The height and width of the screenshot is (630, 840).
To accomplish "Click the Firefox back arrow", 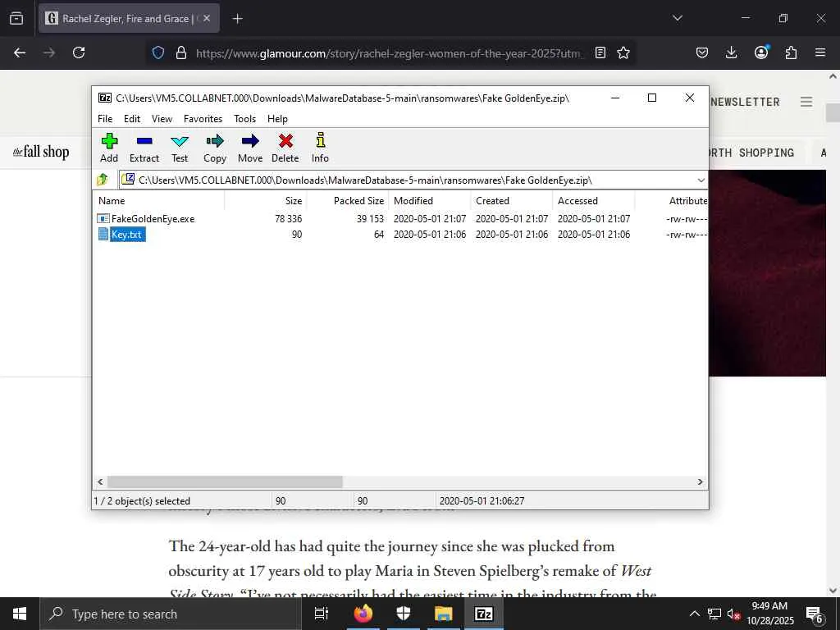I will click(x=20, y=52).
